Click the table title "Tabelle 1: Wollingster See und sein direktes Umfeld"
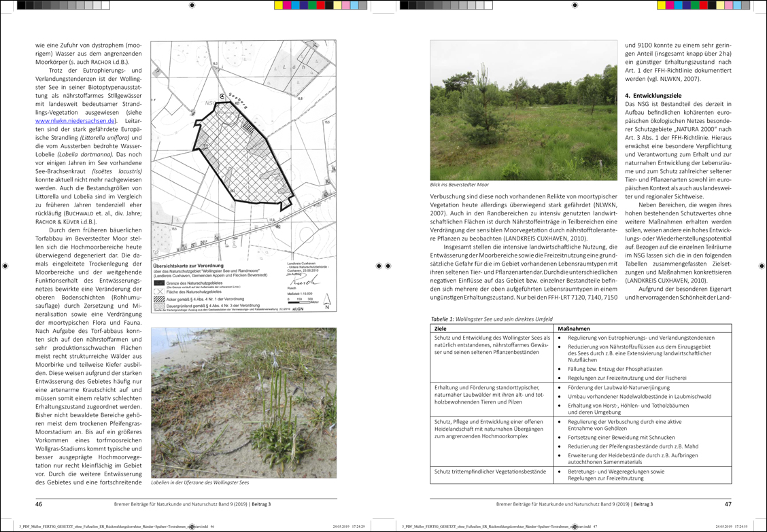 click(x=492, y=319)
